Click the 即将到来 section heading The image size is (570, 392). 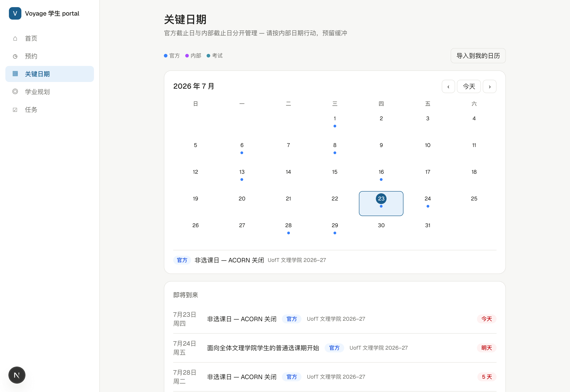coord(185,295)
